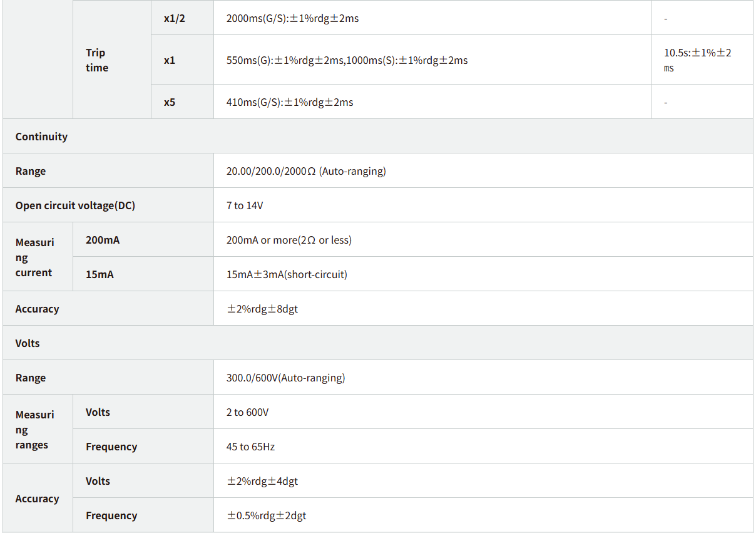
Task: Select the "7 to 14V" value cell
Action: click(x=245, y=205)
